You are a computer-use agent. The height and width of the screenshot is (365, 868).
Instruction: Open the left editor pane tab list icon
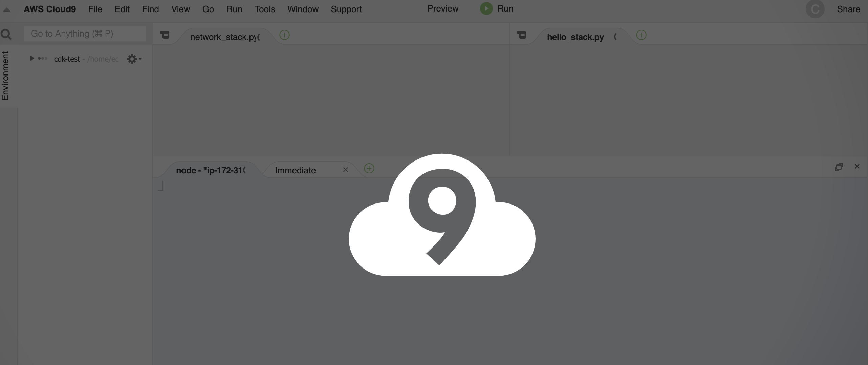point(165,35)
